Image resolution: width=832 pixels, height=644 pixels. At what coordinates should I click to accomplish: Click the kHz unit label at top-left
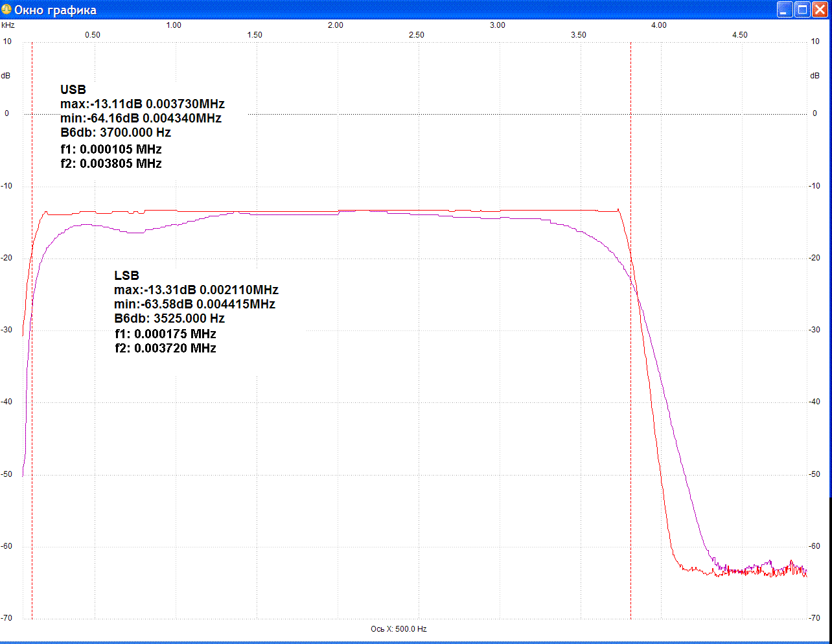click(x=8, y=25)
